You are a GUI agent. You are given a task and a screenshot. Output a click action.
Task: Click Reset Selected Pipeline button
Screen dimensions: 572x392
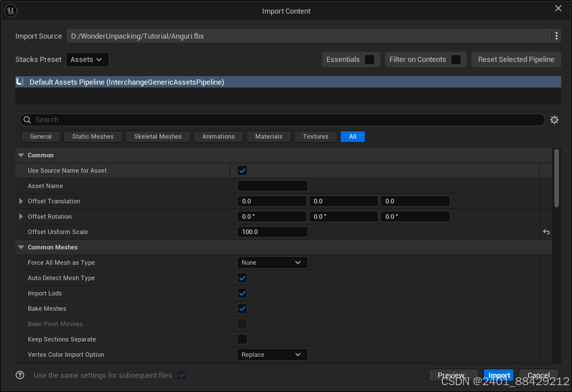[516, 60]
